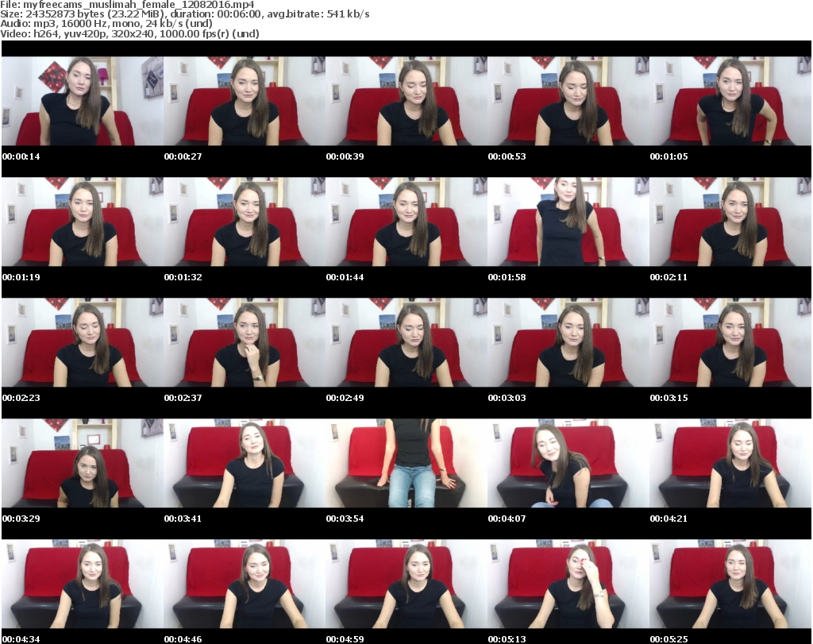Click the 00:01:58 timestamp label

(x=507, y=277)
